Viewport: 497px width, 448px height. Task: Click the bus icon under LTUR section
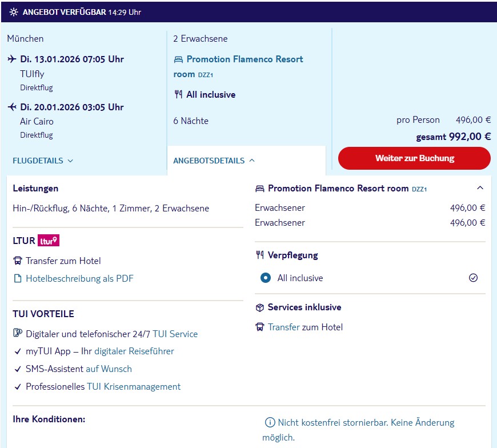[x=18, y=261]
